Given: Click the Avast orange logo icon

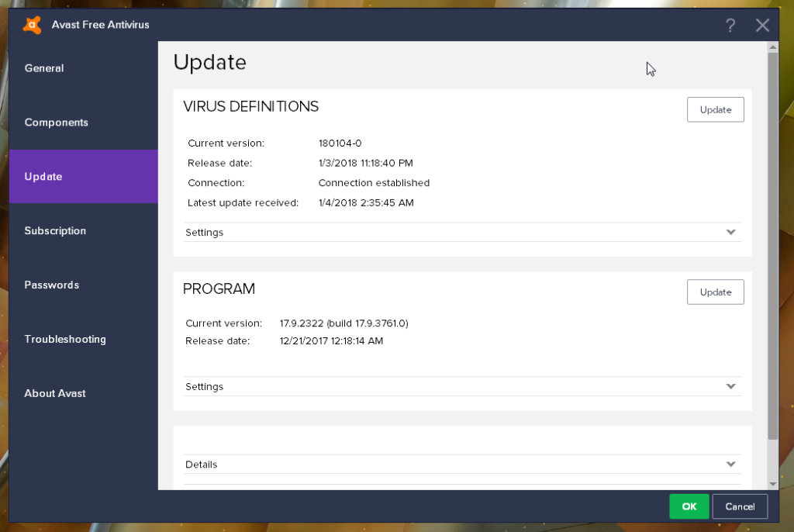Looking at the screenshot, I should click(32, 24).
